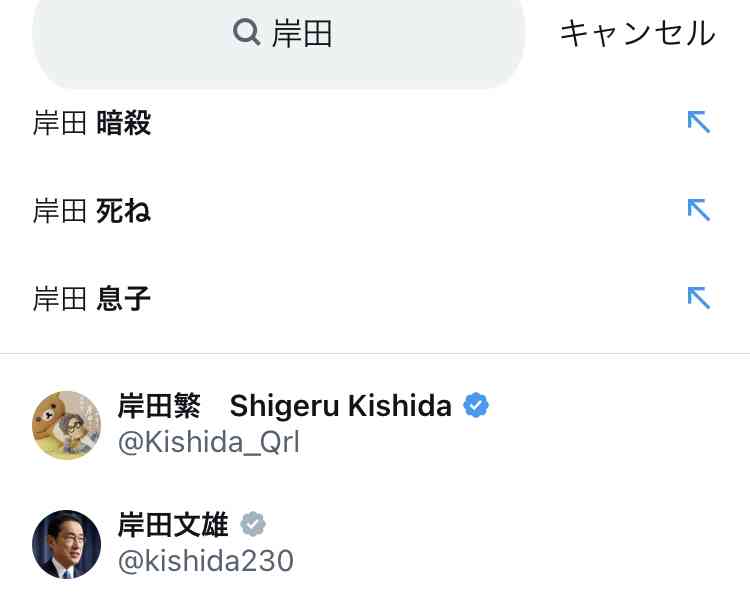Tap the arrow beside 岸田 死ね
Image resolution: width=750 pixels, height=598 pixels.
tap(699, 210)
